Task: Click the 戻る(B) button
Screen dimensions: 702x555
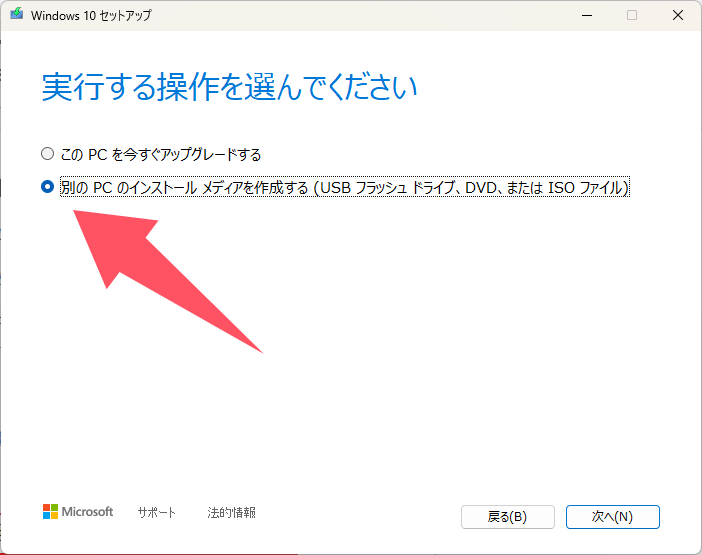Action: [508, 517]
